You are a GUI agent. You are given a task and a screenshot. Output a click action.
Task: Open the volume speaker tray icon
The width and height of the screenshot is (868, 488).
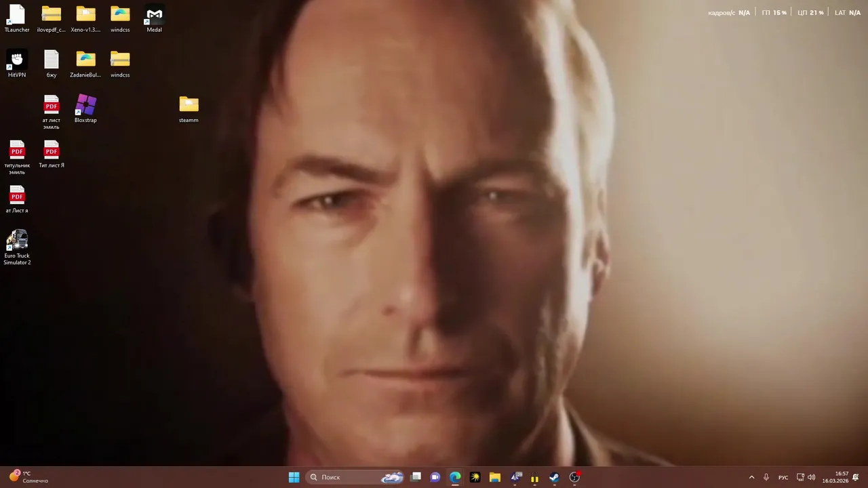(x=812, y=477)
